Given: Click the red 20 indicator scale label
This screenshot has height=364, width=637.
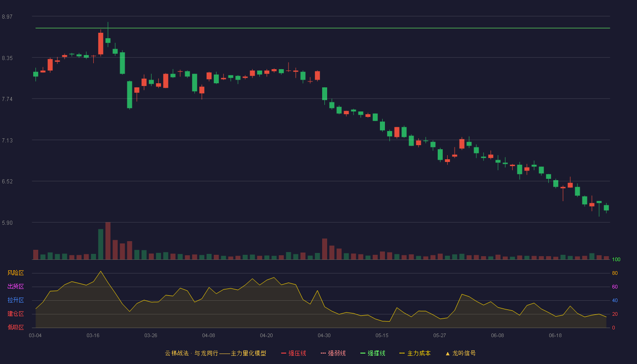Looking at the screenshot, I should point(615,314).
